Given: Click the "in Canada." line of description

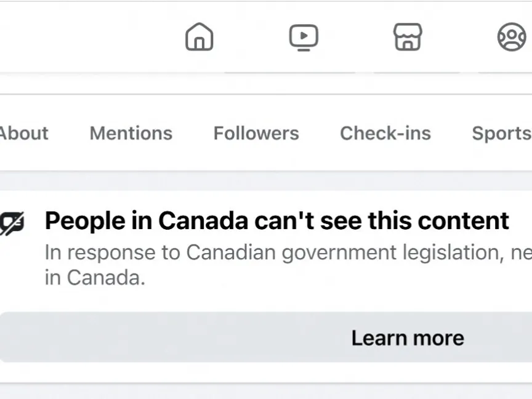Looking at the screenshot, I should point(95,278).
